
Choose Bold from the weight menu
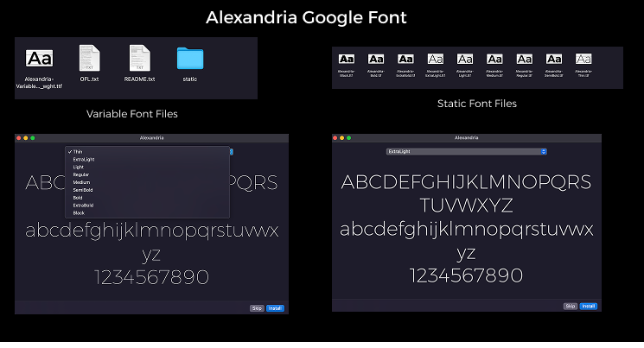click(x=147, y=198)
